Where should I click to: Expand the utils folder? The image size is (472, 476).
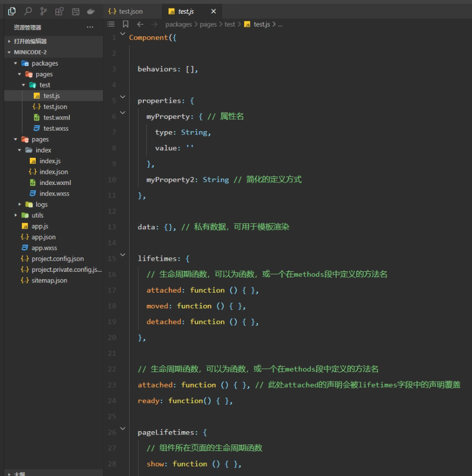(x=15, y=215)
